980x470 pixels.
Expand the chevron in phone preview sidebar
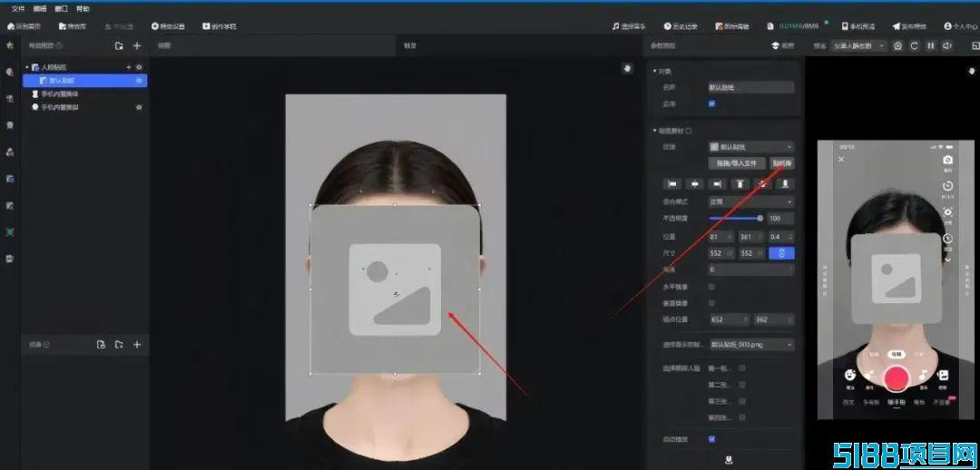point(947,259)
